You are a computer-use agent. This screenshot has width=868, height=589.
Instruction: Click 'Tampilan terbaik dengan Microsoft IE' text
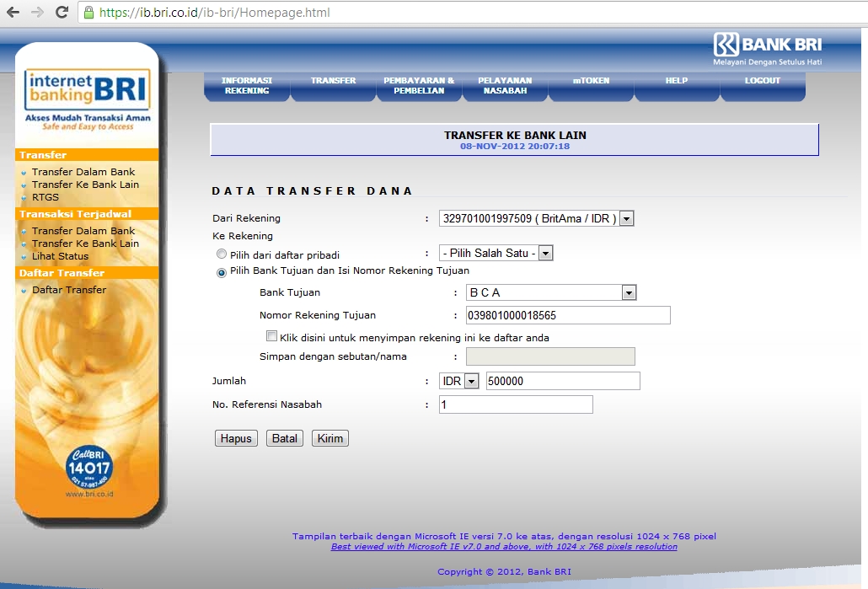504,537
